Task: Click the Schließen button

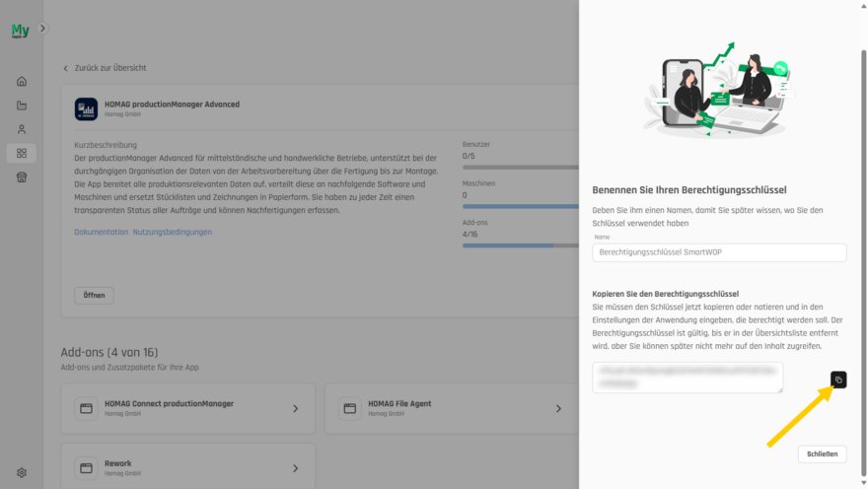Action: point(822,454)
